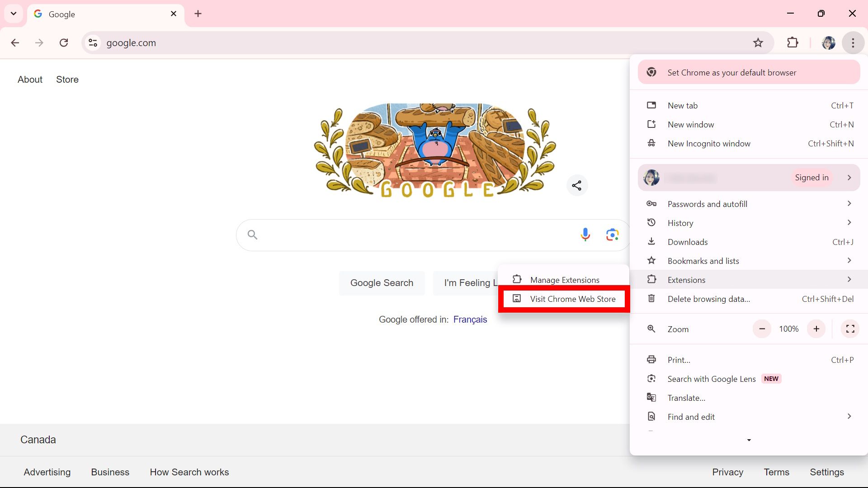The image size is (868, 488).
Task: Choose New tab menu item
Action: (749, 105)
